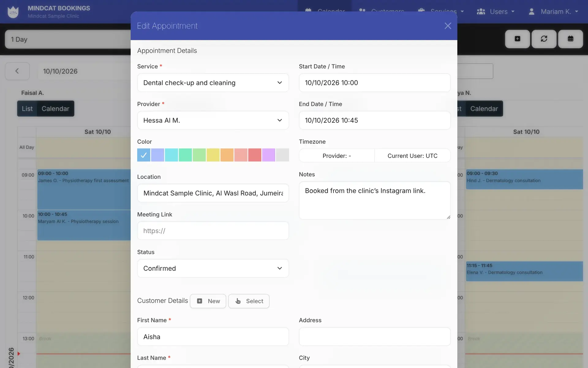Click the 10/10/2026 date field in calendar
Screen dimensions: 588x368
pyautogui.click(x=84, y=71)
